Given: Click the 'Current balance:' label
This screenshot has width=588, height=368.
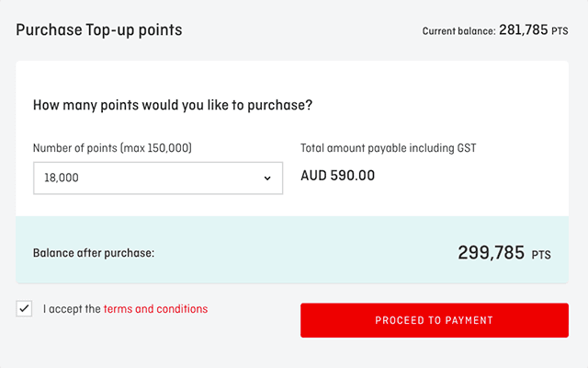Looking at the screenshot, I should pos(458,31).
